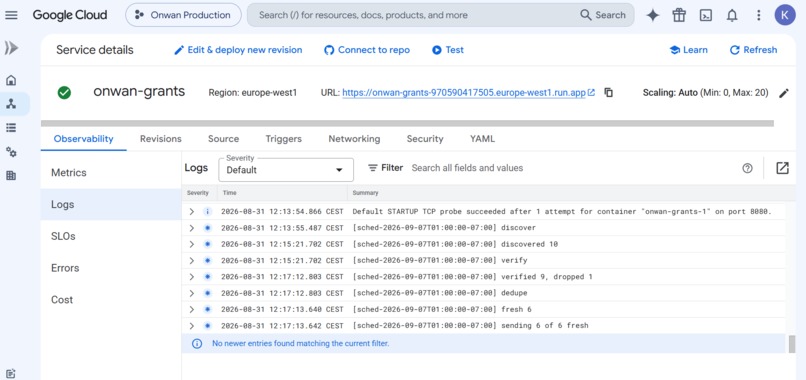This screenshot has width=806, height=380.
Task: Open the Onwan Production project picker
Action: coord(183,15)
